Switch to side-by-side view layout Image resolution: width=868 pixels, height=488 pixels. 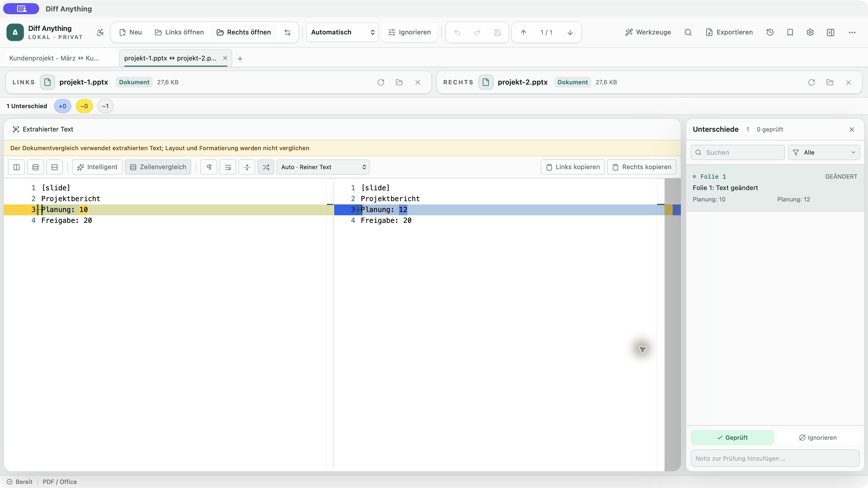[x=17, y=167]
